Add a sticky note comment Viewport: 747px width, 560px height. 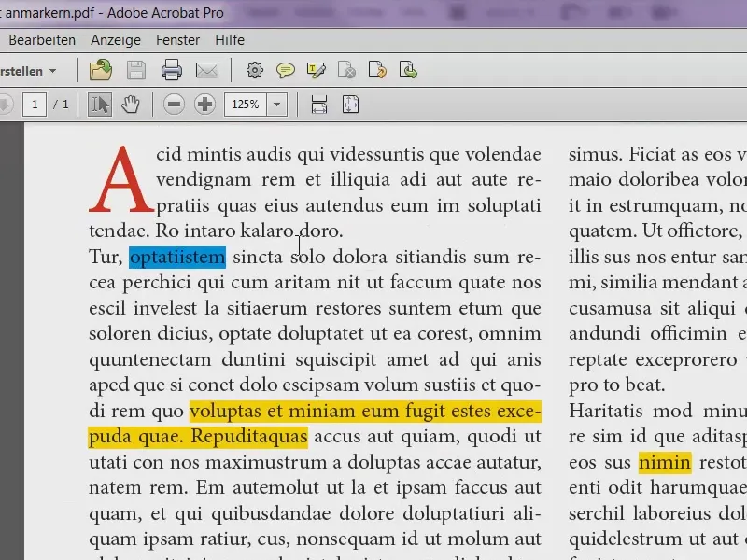coord(286,71)
